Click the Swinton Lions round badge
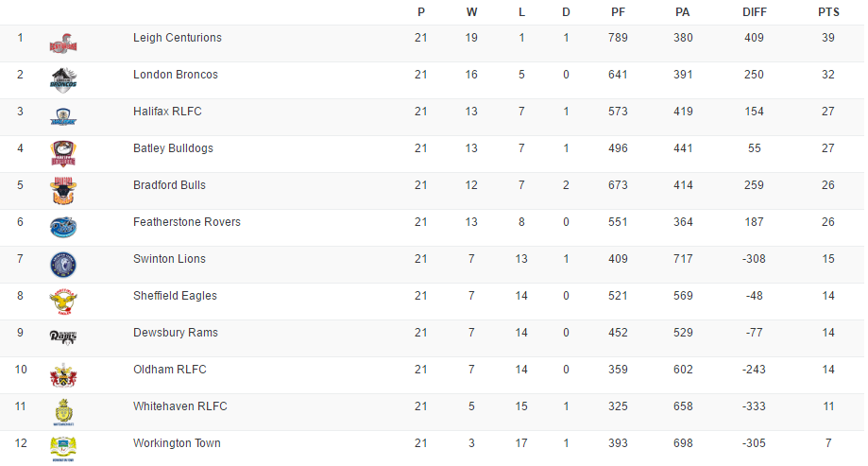 click(x=63, y=264)
